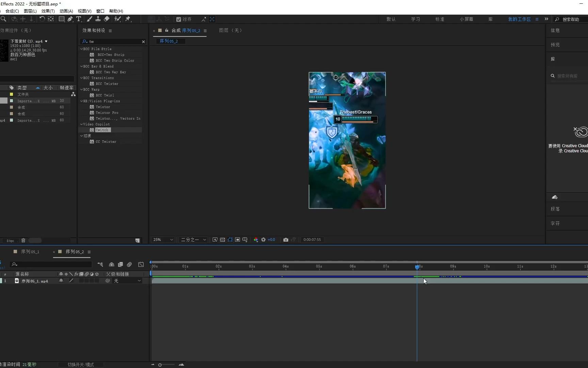Select the Brush tool
Screen dimensions: 588x368
pos(89,19)
